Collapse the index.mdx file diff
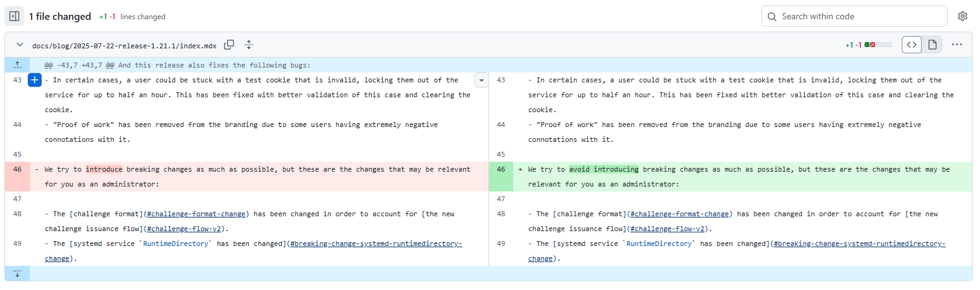 (x=20, y=45)
